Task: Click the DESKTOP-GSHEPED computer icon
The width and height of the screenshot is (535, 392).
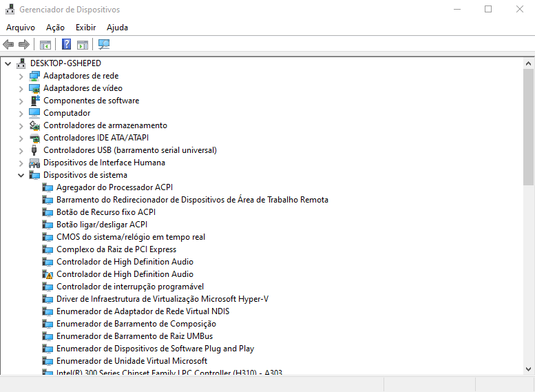Action: 21,63
